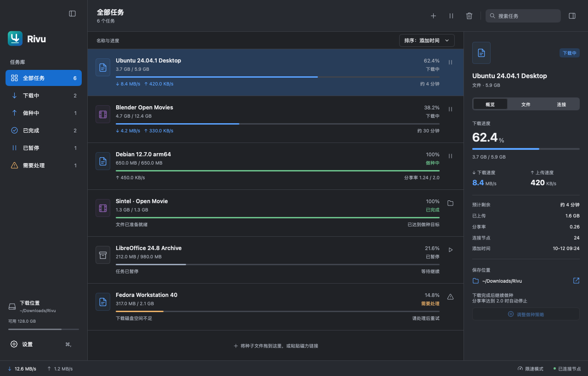Image resolution: width=588 pixels, height=376 pixels.
Task: Resume the LibreOffice 24.8 Archive task
Action: 450,250
